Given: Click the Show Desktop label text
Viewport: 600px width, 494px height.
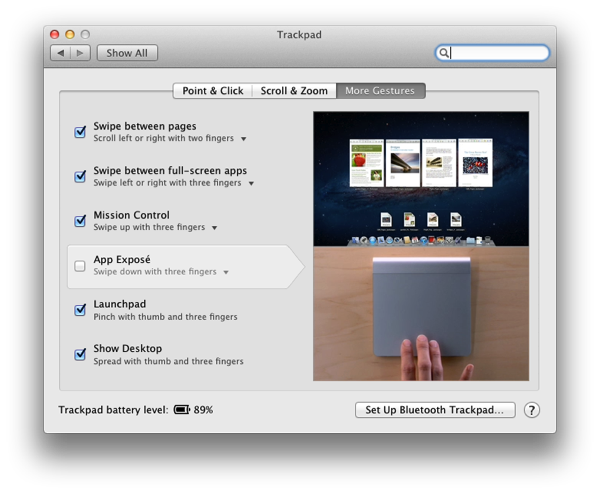Looking at the screenshot, I should pyautogui.click(x=128, y=349).
